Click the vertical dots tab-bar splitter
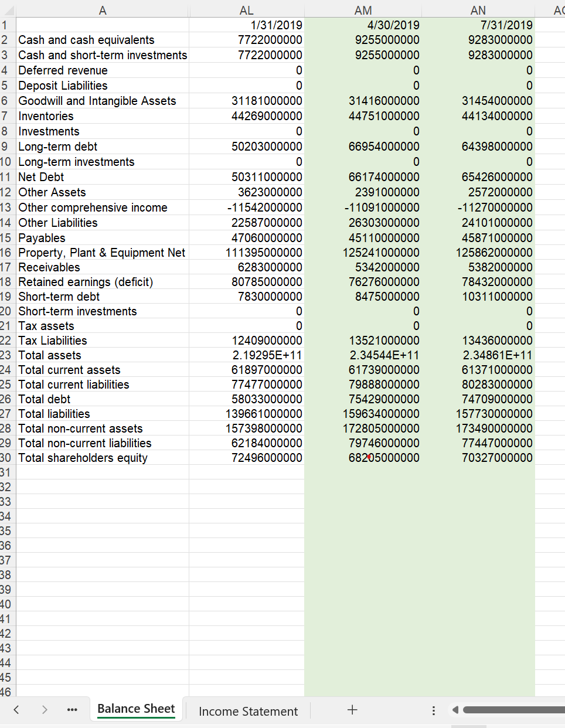The height and width of the screenshot is (728, 565). (x=433, y=710)
